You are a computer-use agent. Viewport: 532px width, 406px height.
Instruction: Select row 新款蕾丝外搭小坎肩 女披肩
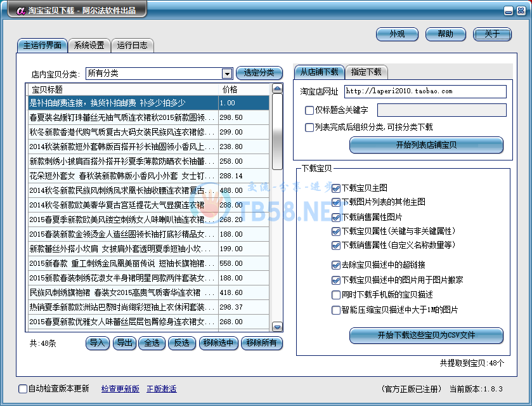[x=148, y=249]
